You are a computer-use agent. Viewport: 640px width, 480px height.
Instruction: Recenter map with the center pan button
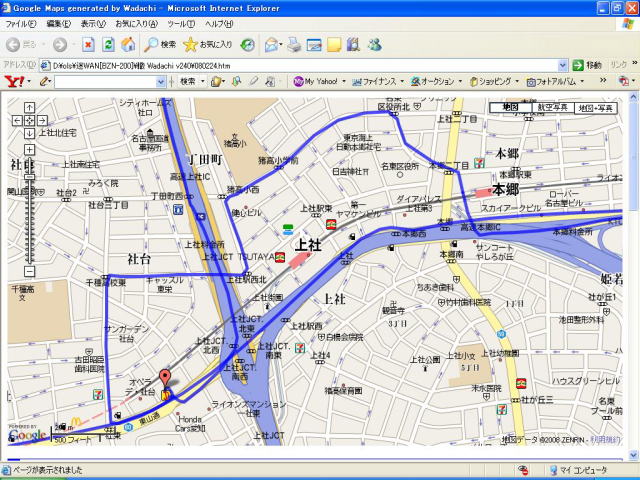pos(29,120)
